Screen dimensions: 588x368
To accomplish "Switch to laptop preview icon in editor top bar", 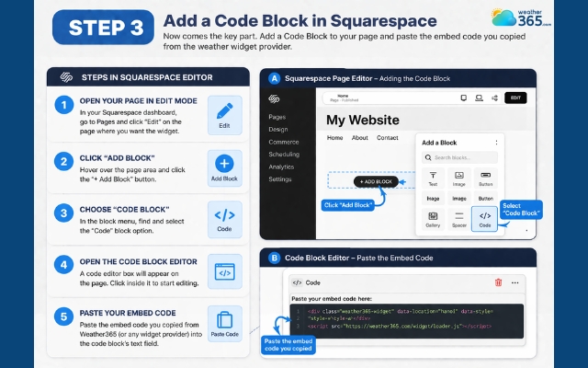I will (479, 98).
